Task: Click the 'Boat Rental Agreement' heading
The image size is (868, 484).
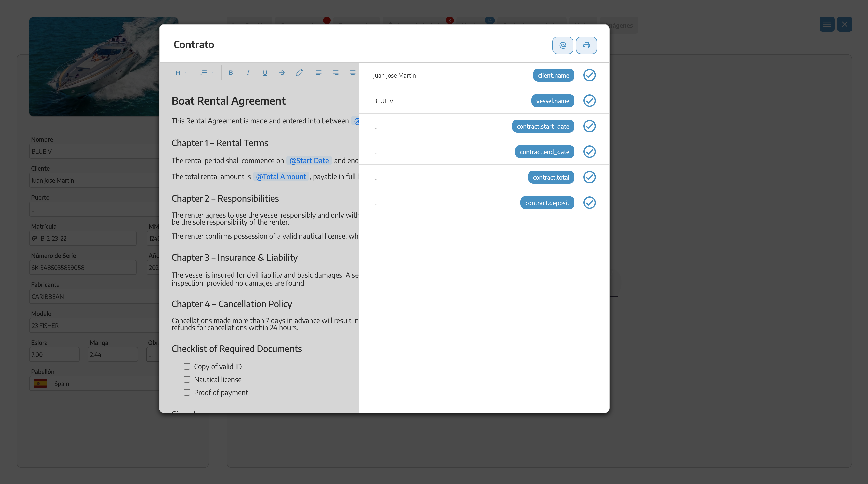Action: click(228, 101)
